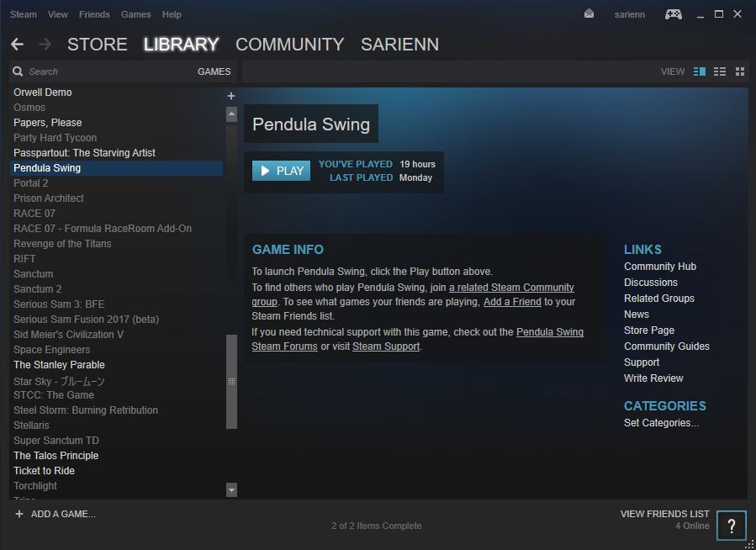Open the Games menu
The width and height of the screenshot is (756, 550).
click(x=136, y=14)
